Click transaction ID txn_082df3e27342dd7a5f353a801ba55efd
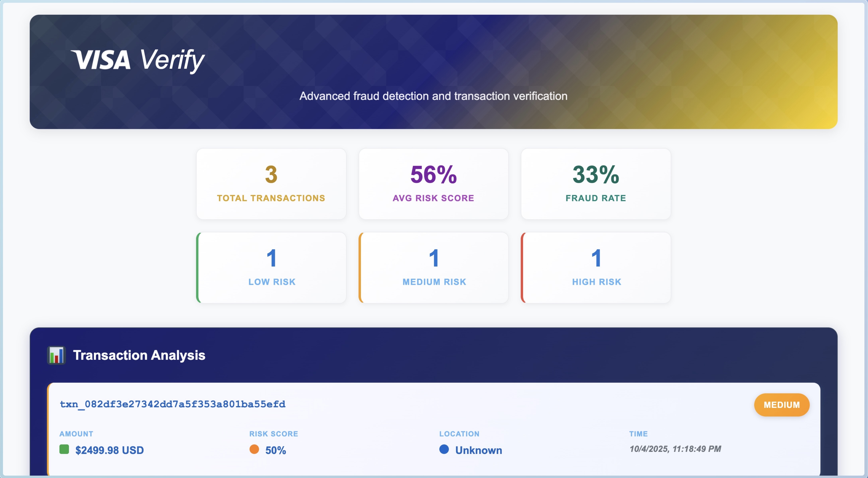Viewport: 868px width, 478px height. coord(172,404)
